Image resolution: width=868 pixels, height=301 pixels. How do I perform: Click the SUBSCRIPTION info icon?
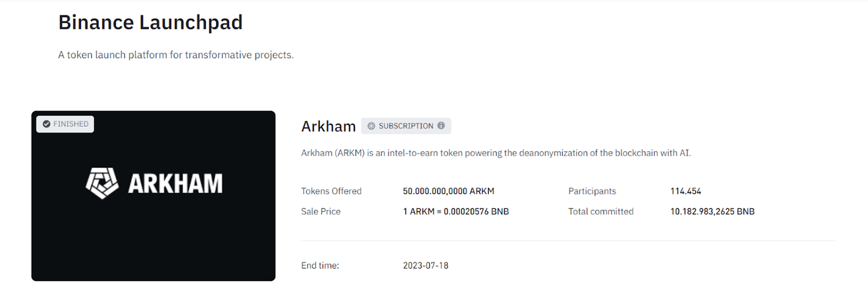(441, 126)
